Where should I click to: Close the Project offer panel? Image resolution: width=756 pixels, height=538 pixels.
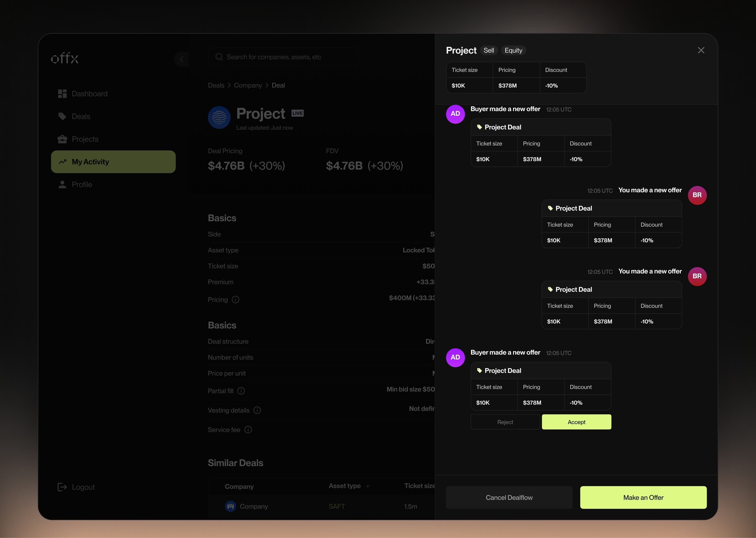click(x=701, y=50)
